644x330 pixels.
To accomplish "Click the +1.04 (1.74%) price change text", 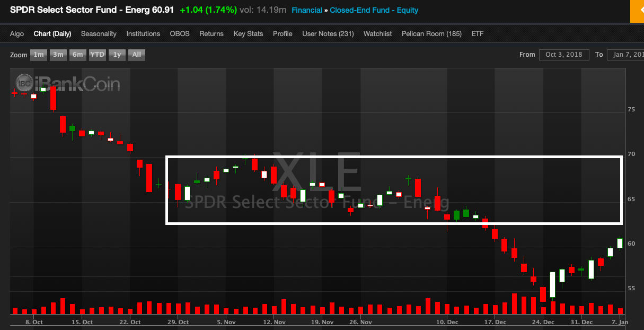I will tap(208, 10).
